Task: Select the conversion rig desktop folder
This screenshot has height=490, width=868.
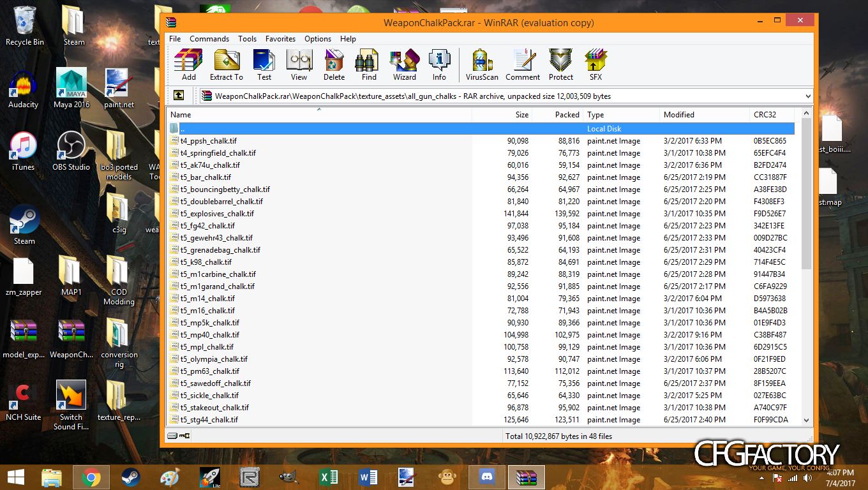Action: point(119,343)
